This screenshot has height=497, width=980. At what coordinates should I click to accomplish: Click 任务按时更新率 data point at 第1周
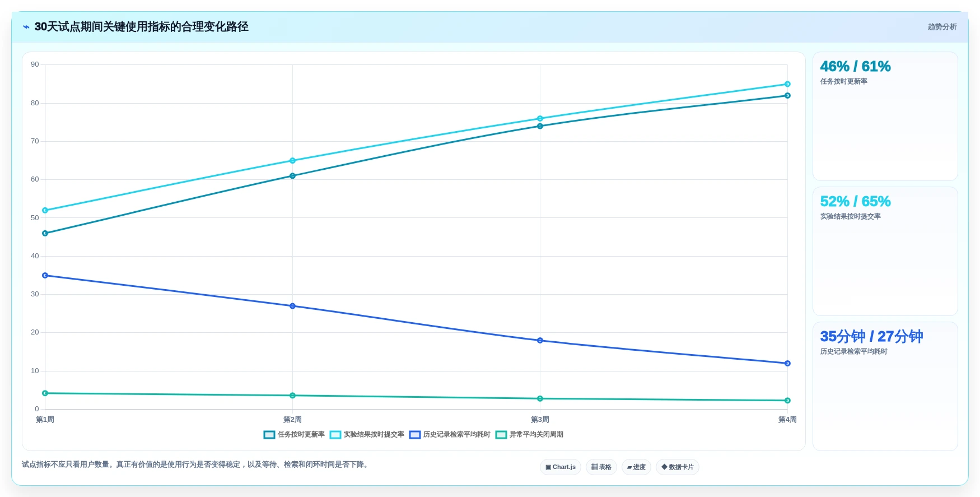(x=45, y=234)
